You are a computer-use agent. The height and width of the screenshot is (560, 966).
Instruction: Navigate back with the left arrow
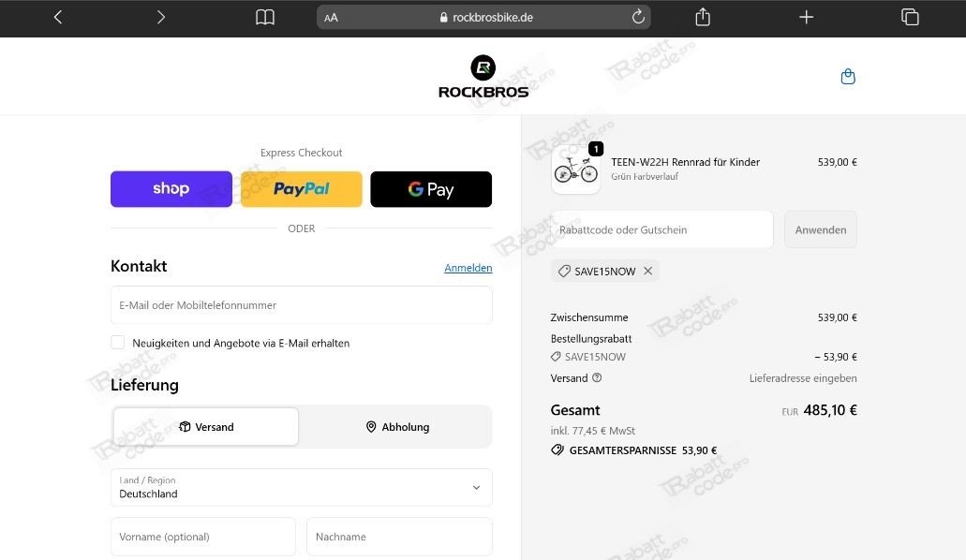(x=57, y=17)
